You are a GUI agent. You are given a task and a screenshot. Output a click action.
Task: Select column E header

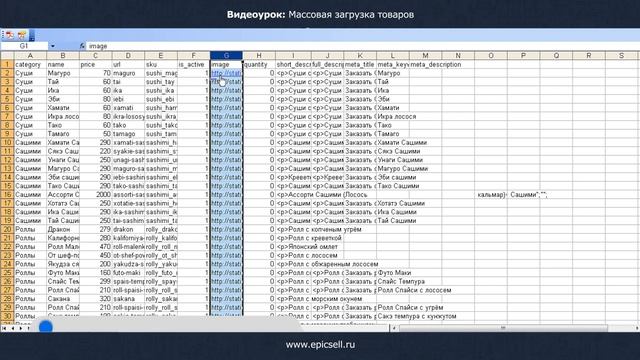click(x=161, y=56)
